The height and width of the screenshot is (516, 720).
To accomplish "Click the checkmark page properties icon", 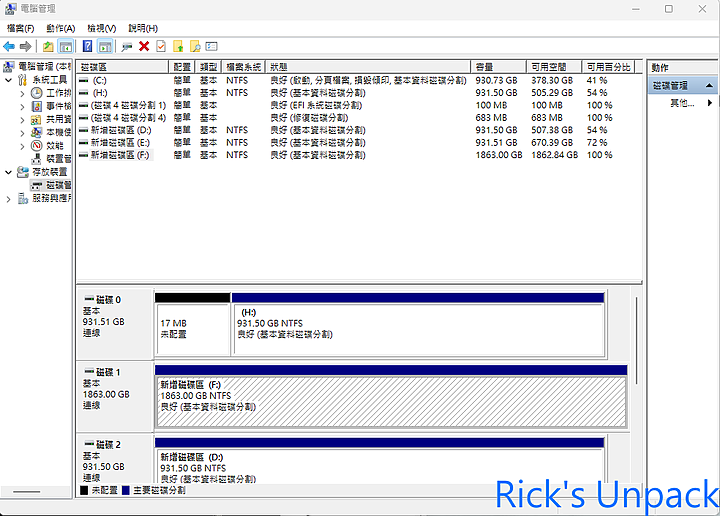I will [x=161, y=46].
